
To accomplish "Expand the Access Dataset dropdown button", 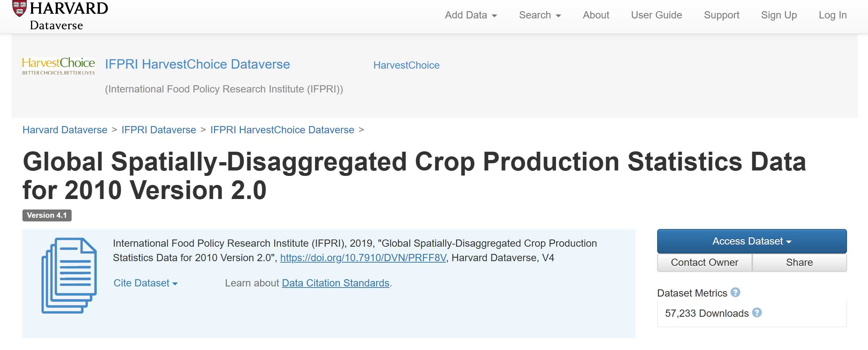I will tap(752, 241).
